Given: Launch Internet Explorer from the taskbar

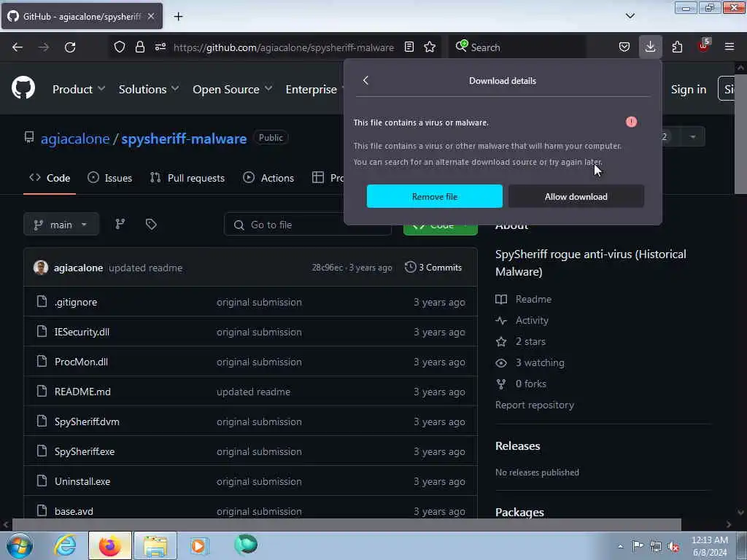Looking at the screenshot, I should click(65, 545).
